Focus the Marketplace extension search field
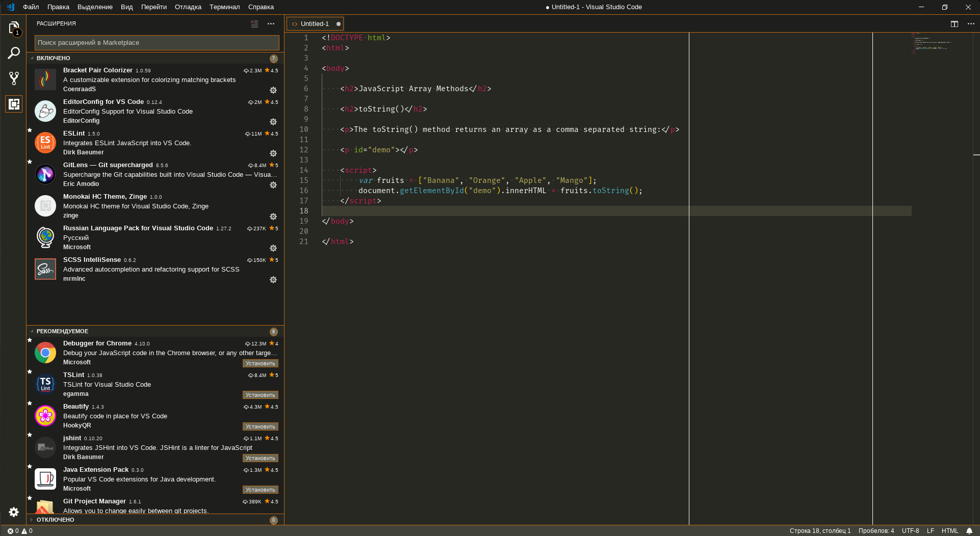The height and width of the screenshot is (536, 980). tap(157, 43)
